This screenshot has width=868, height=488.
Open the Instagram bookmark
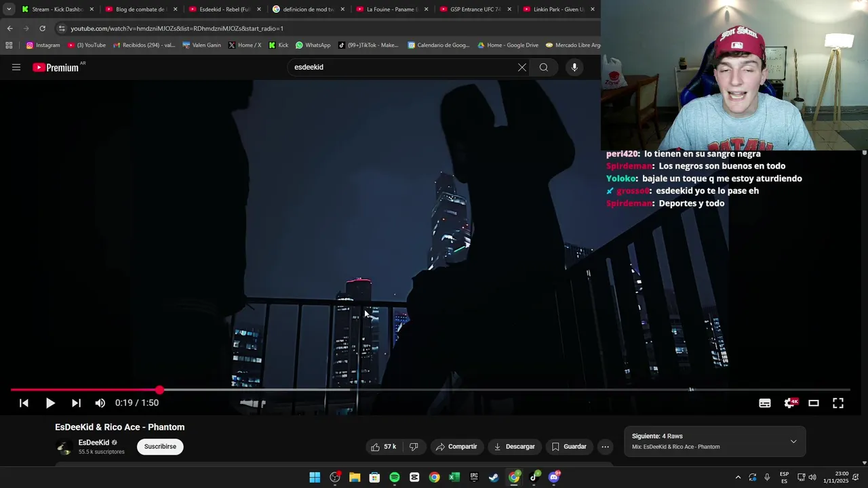click(x=43, y=45)
